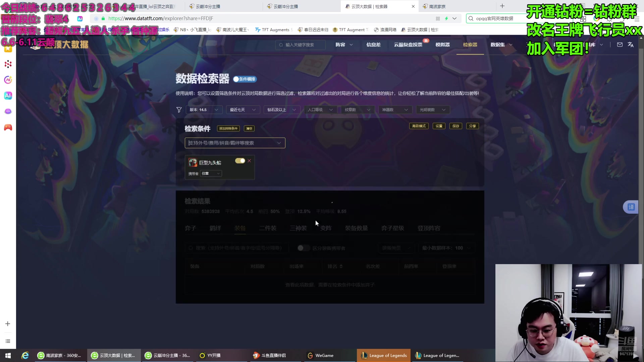Screen dimensions: 644x362
Task: Click the 分享 button
Action: pyautogui.click(x=472, y=126)
